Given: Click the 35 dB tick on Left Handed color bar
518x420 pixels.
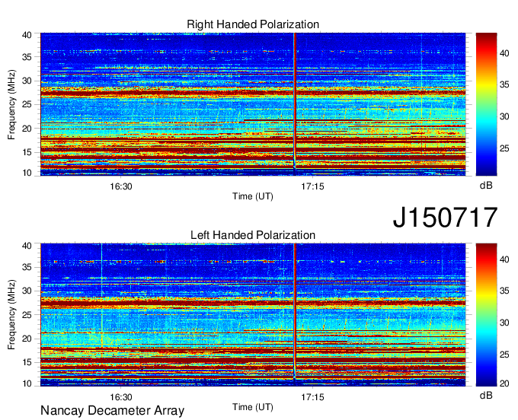Looking at the screenshot, I should click(x=504, y=291).
